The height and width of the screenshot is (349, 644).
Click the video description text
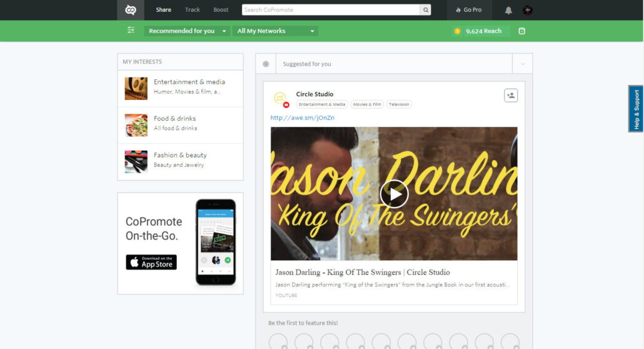pos(392,285)
